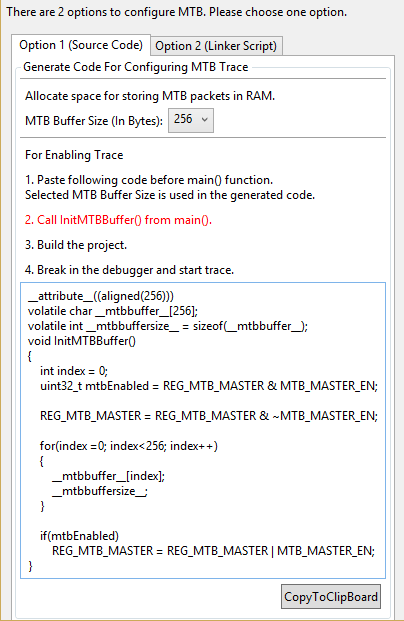
Task: Click the Generate Code For Configuring MTB Trace heading
Action: tap(135, 67)
